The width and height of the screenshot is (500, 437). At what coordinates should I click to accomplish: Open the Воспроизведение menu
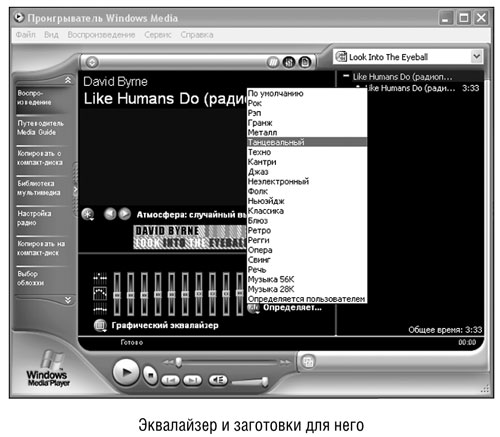click(x=101, y=35)
